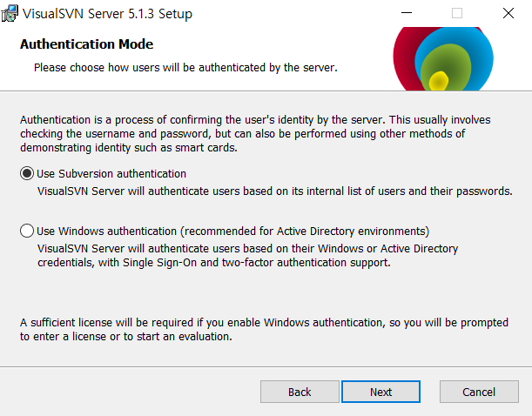Close the VisualSVN Server setup window
532x416 pixels.
(508, 14)
